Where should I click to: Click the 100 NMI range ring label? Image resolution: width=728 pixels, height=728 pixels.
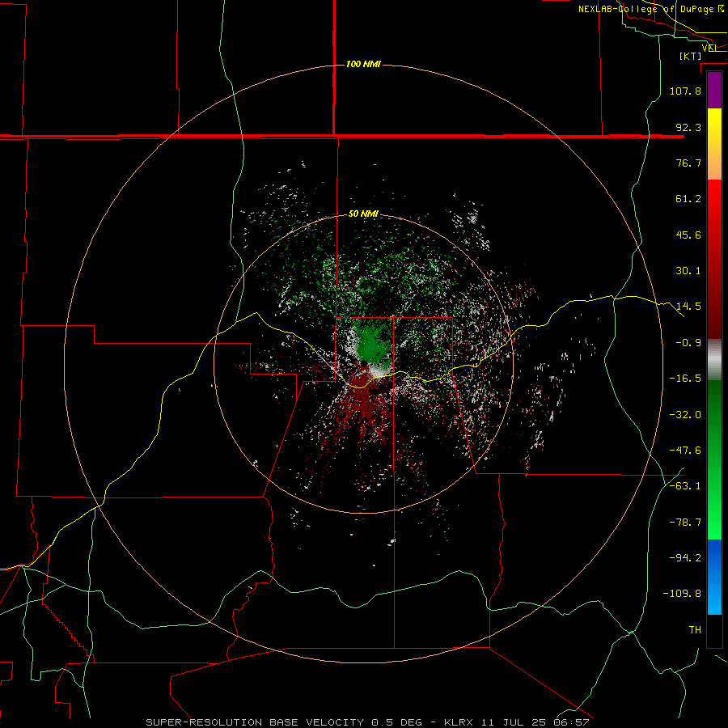click(363, 64)
